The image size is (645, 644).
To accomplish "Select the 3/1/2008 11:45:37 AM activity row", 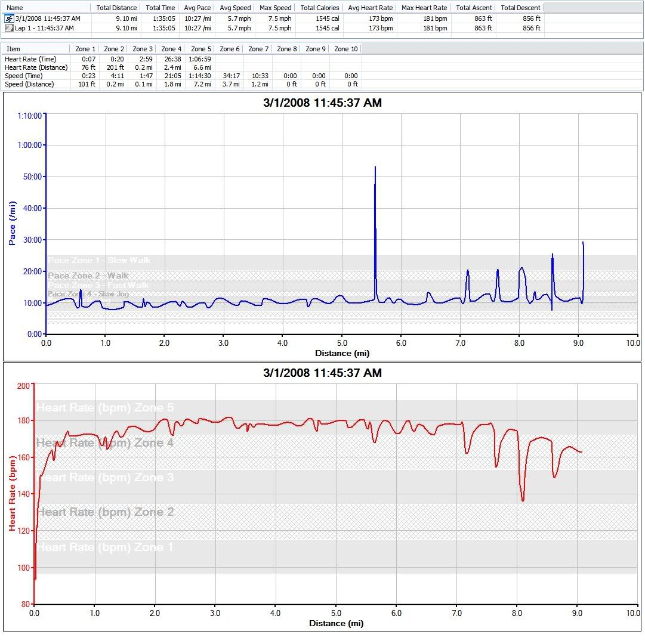I will [x=48, y=18].
